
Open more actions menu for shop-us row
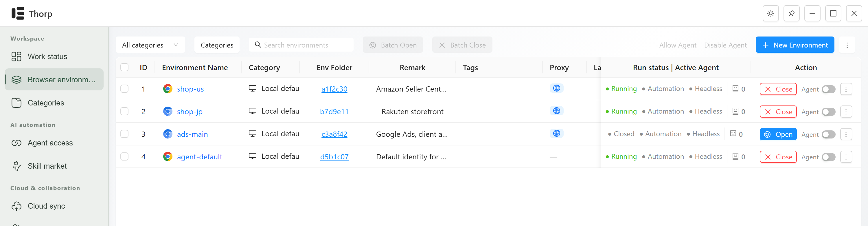click(846, 89)
